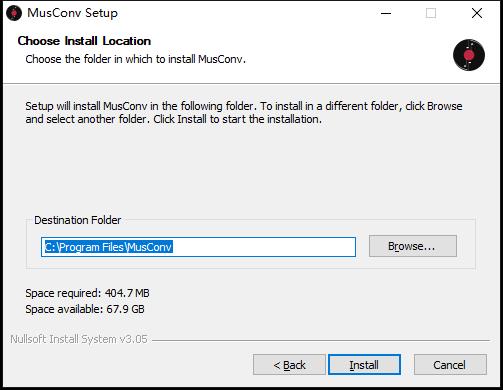This screenshot has width=503, height=390.
Task: Click the Space required 404.7 MB text
Action: [87, 293]
